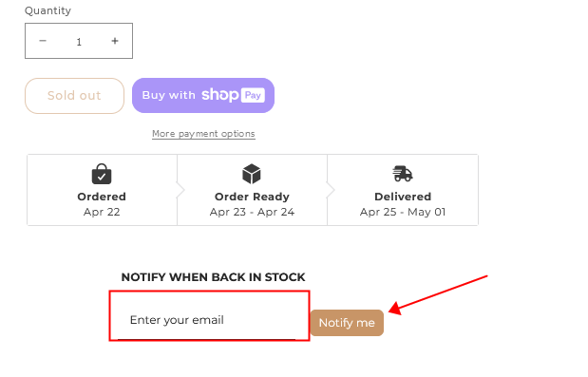The image size is (588, 377).
Task: Click the Sold out button
Action: pos(75,96)
